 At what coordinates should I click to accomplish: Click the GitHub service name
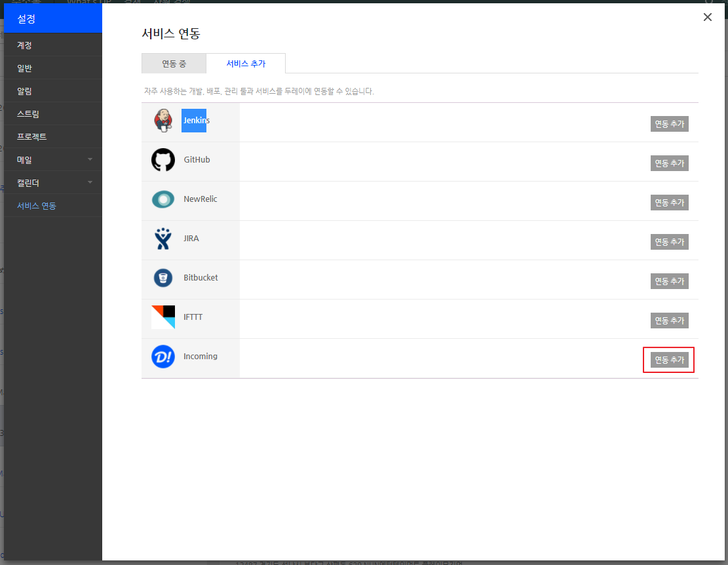coord(197,160)
